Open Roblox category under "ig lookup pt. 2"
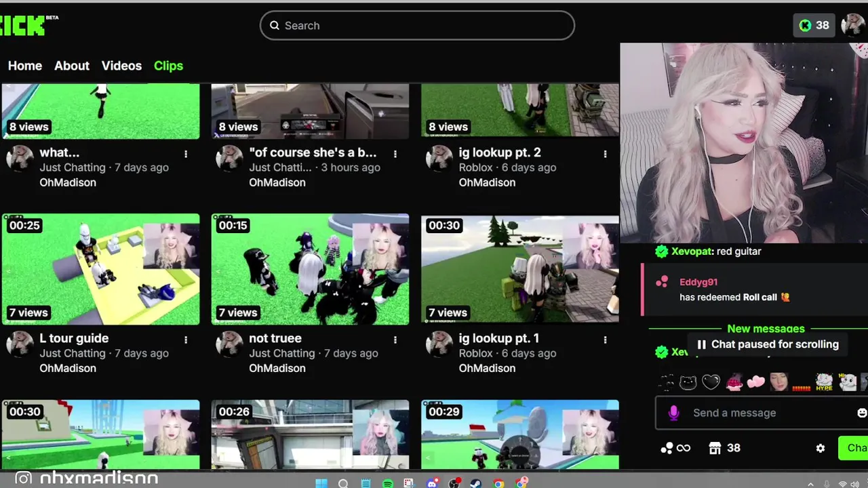The width and height of the screenshot is (868, 488). pyautogui.click(x=476, y=167)
